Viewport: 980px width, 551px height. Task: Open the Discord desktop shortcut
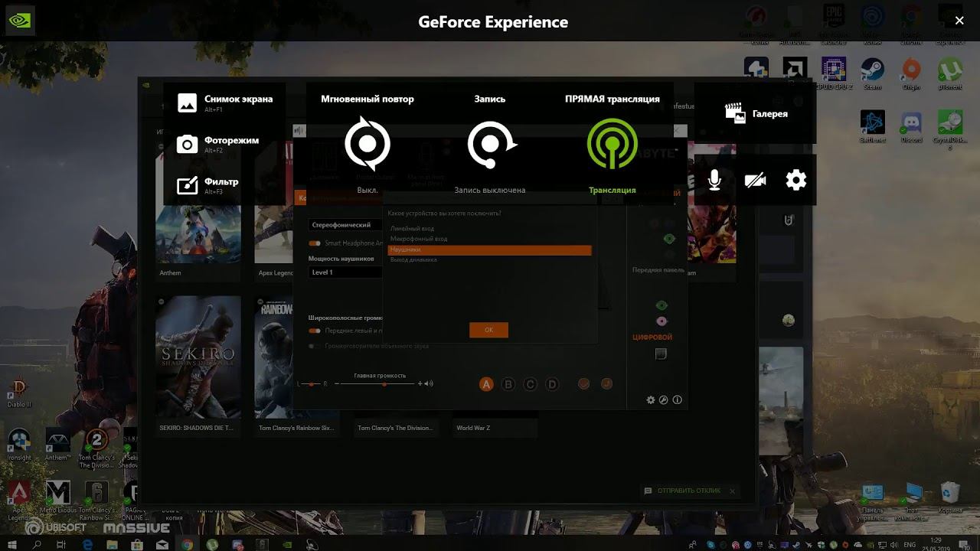point(911,127)
